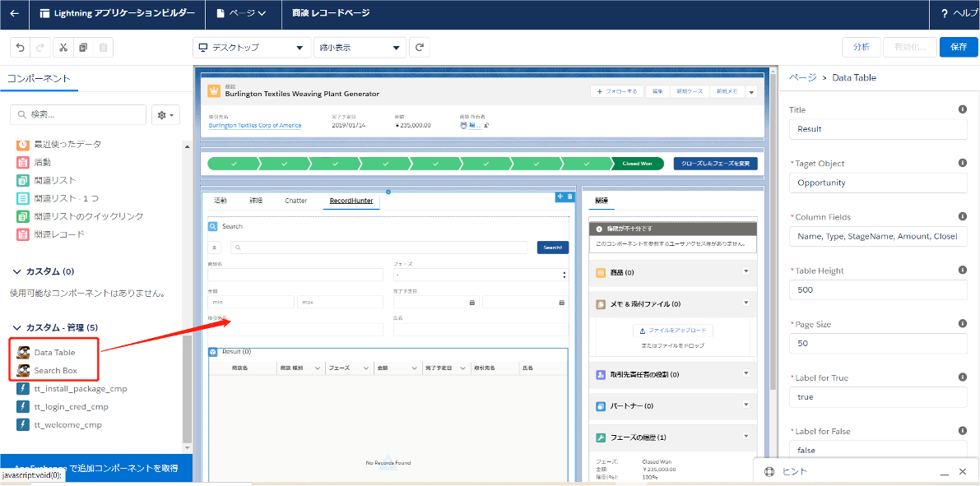Select the 関連レコード component icon
The height and width of the screenshot is (486, 980).
[x=22, y=234]
